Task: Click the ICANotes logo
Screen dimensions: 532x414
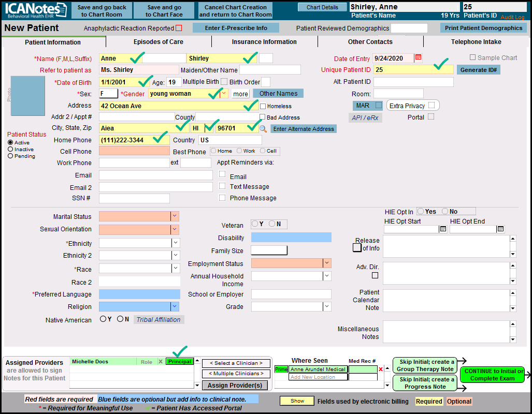Action: [34, 10]
